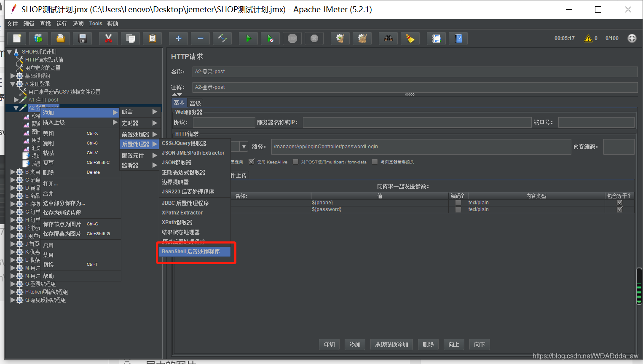
Task: Choose JSON提取器 from the submenu
Action: pos(196,163)
